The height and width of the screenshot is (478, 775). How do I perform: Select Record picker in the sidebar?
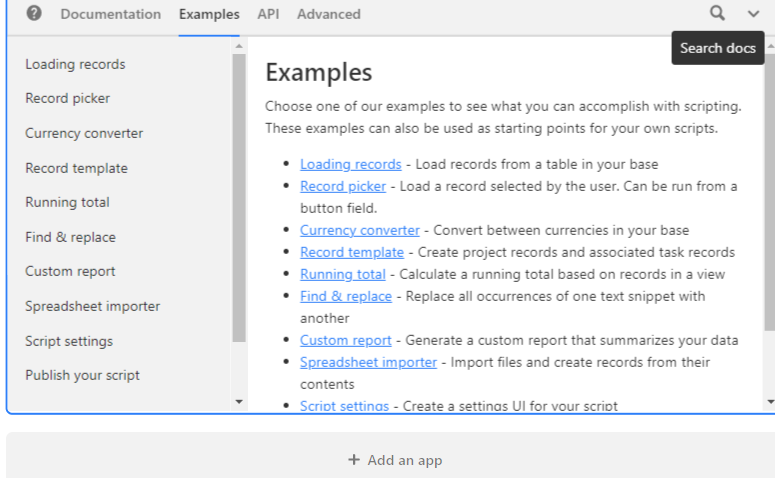(x=68, y=98)
